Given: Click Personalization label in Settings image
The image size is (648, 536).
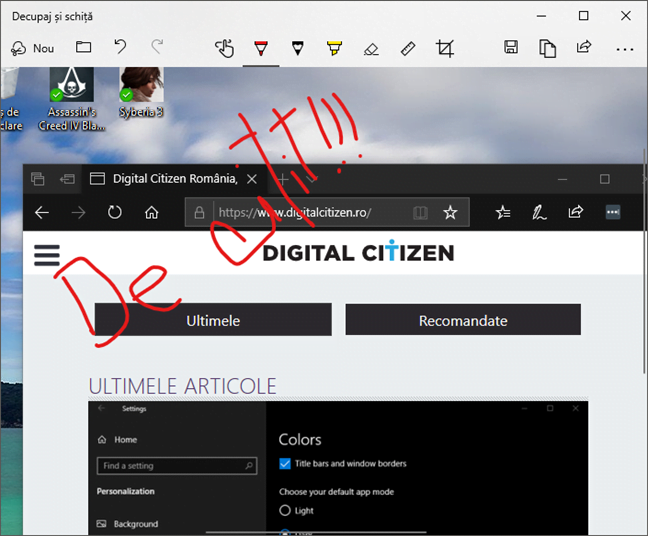Looking at the screenshot, I should pos(126,491).
